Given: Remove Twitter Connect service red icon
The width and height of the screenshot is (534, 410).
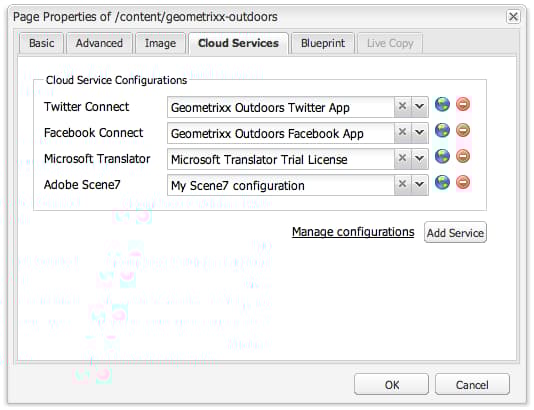Looking at the screenshot, I should tap(463, 104).
